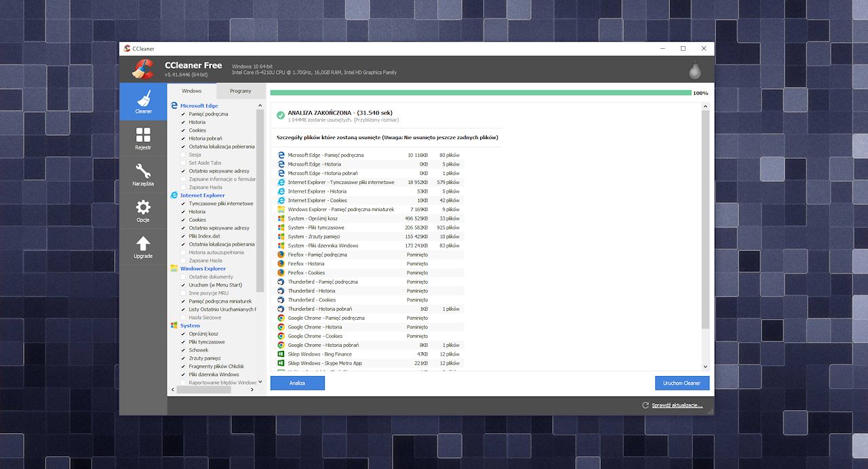This screenshot has height=469, width=868.
Task: Open the Opcje gear settings
Action: click(143, 210)
